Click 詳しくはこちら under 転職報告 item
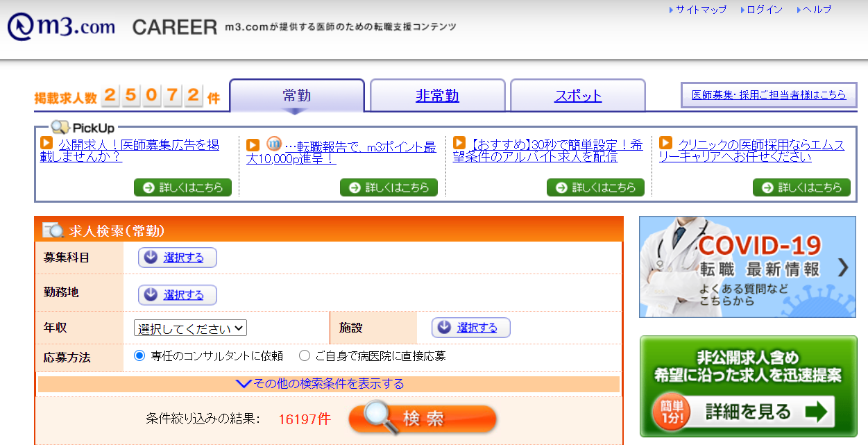Image resolution: width=868 pixels, height=445 pixels. [389, 187]
